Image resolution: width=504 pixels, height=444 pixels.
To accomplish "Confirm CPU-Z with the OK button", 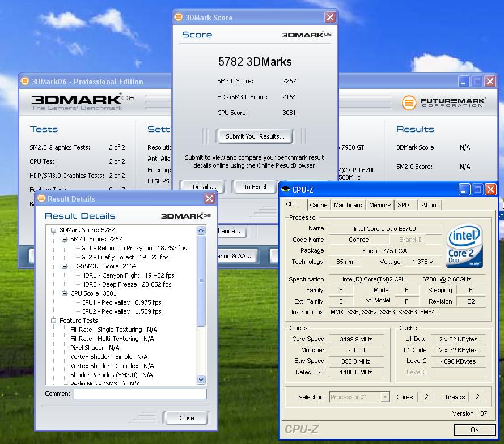I will coord(474,429).
